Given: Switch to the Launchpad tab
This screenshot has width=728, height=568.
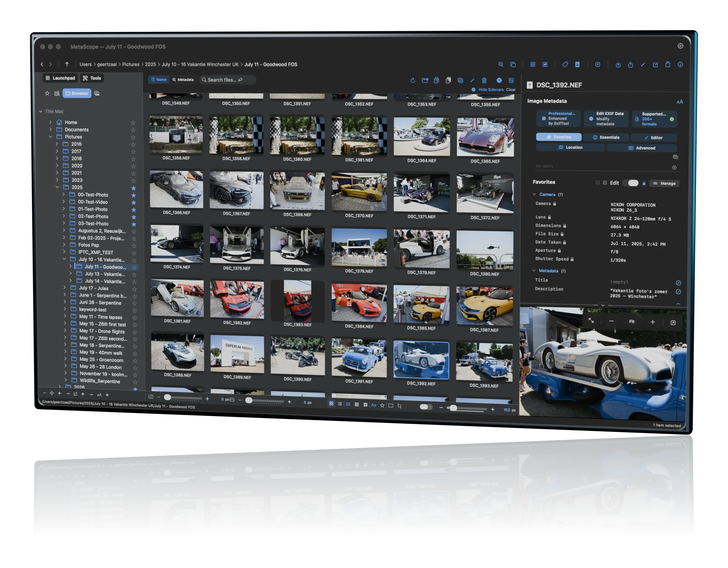Looking at the screenshot, I should pyautogui.click(x=60, y=78).
